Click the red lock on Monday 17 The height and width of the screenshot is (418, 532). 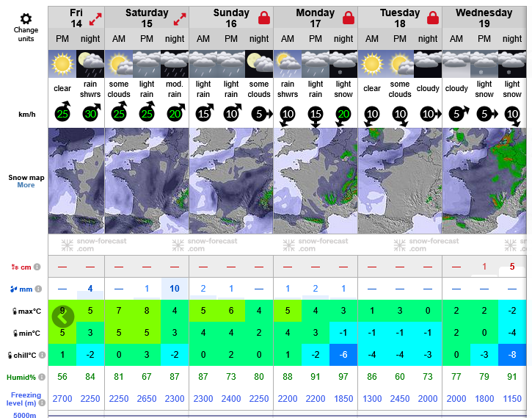click(x=349, y=18)
